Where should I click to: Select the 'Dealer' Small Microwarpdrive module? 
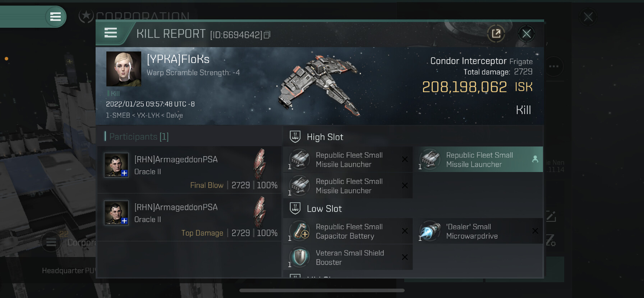478,231
